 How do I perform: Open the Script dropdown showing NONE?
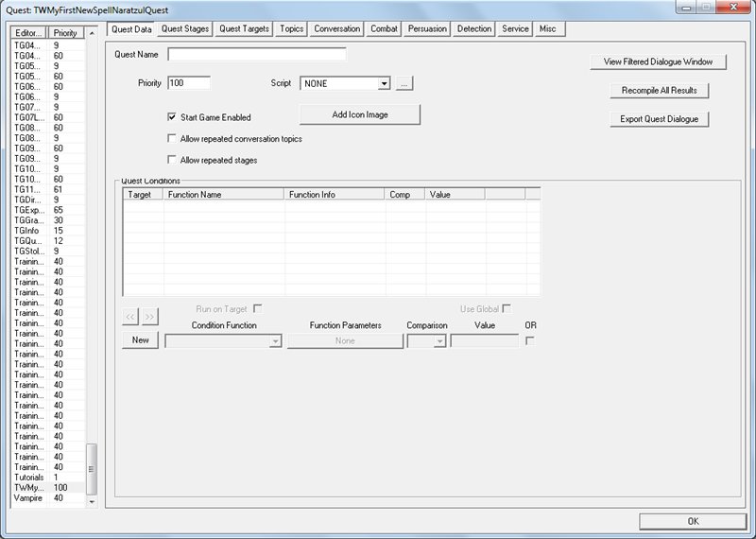(x=345, y=83)
